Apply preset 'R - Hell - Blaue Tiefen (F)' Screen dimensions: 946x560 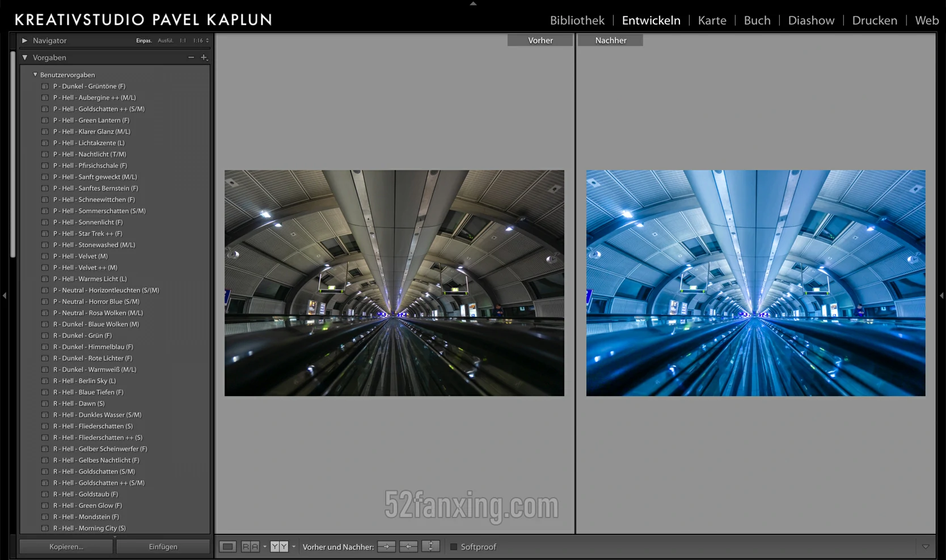click(x=88, y=392)
